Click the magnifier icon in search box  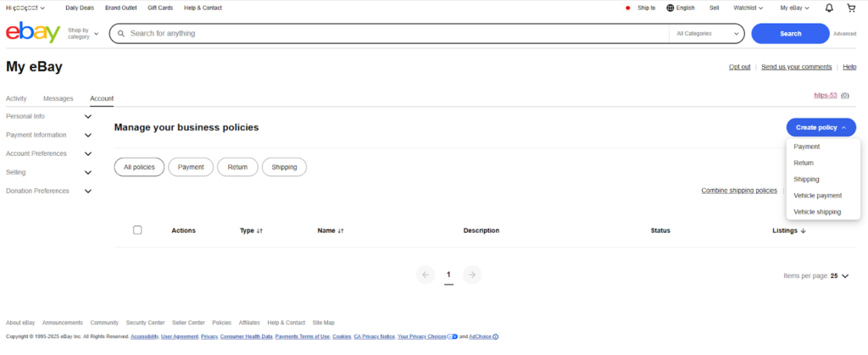click(121, 34)
